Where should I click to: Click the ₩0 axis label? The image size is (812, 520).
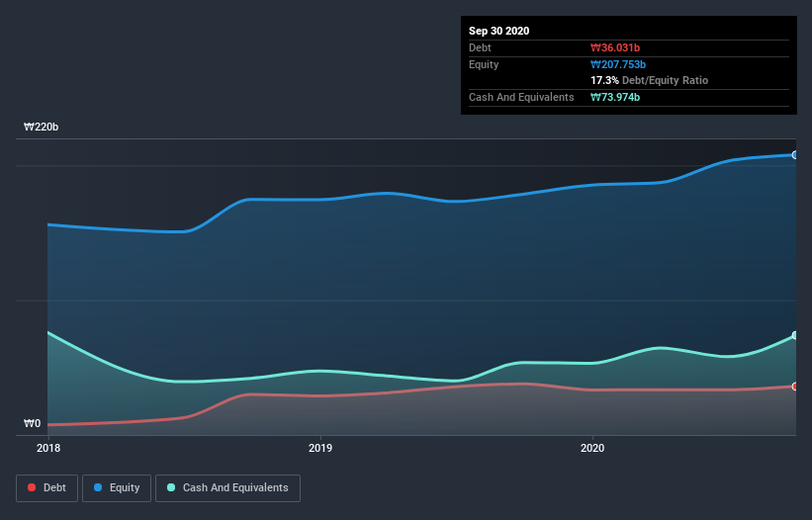pos(32,423)
